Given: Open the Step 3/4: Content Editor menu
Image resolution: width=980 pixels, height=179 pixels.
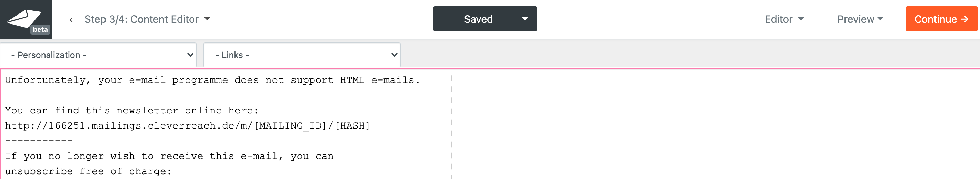Looking at the screenshot, I should pos(141,19).
